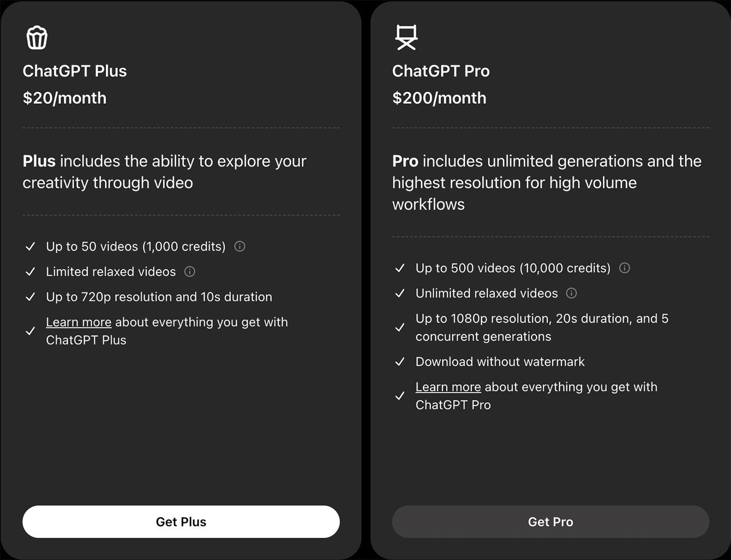
Task: Click the popcorn bucket icon on Plus card
Action: point(37,38)
